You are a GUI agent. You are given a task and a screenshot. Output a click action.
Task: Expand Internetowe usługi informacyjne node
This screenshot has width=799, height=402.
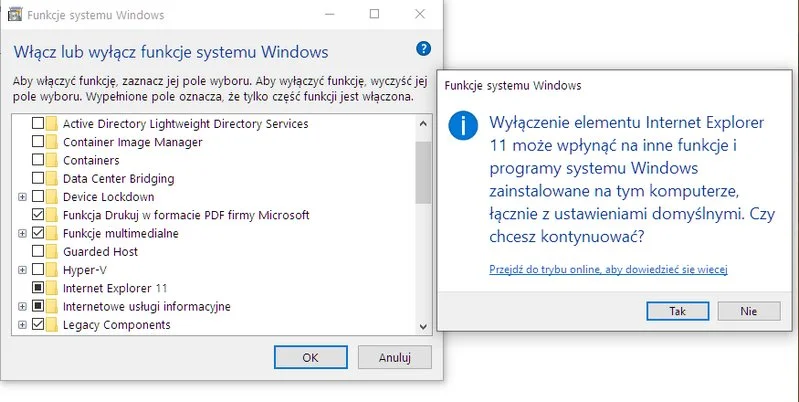coord(22,307)
